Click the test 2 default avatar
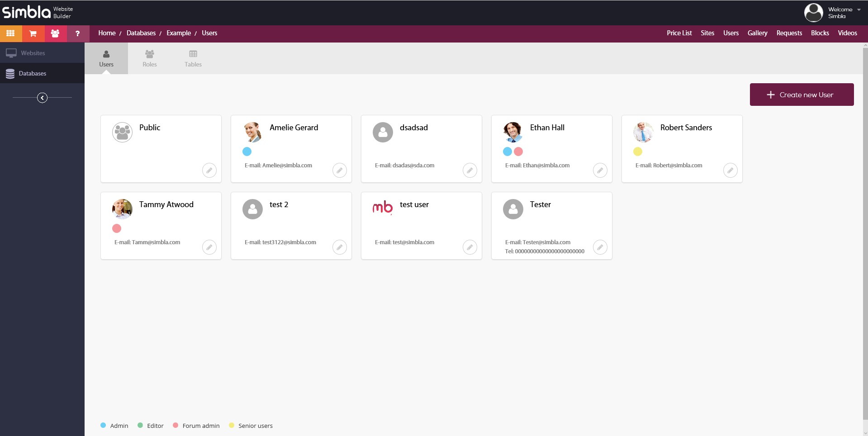Screen dimensions: 868x436 (252, 209)
